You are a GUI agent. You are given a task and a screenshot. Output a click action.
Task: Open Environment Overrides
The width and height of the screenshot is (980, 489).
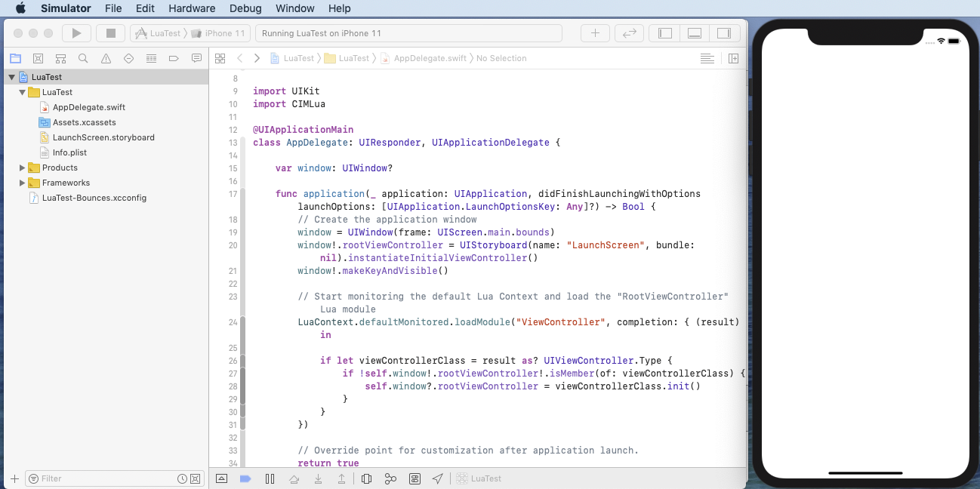click(x=414, y=478)
